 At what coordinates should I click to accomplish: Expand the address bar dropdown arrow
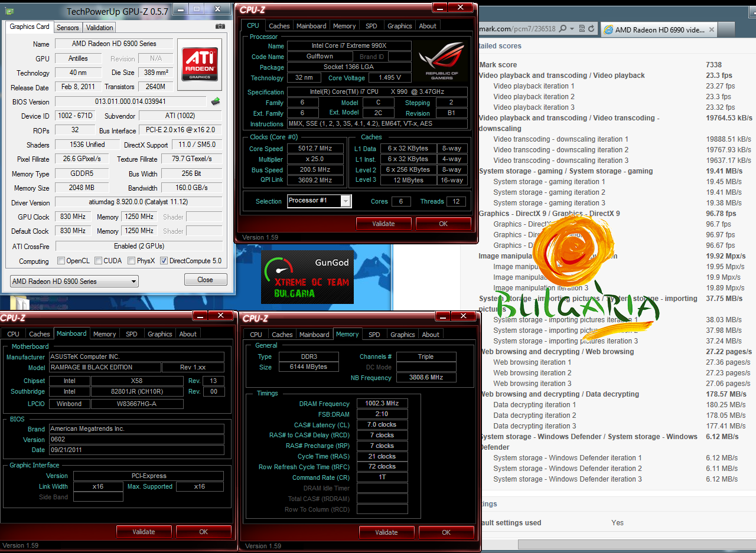click(571, 29)
